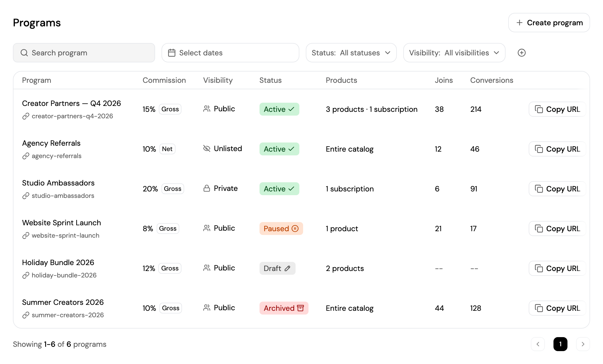This screenshot has height=364, width=603.
Task: Click link icon beside holiday-bundle-2026 slug
Action: pos(26,275)
